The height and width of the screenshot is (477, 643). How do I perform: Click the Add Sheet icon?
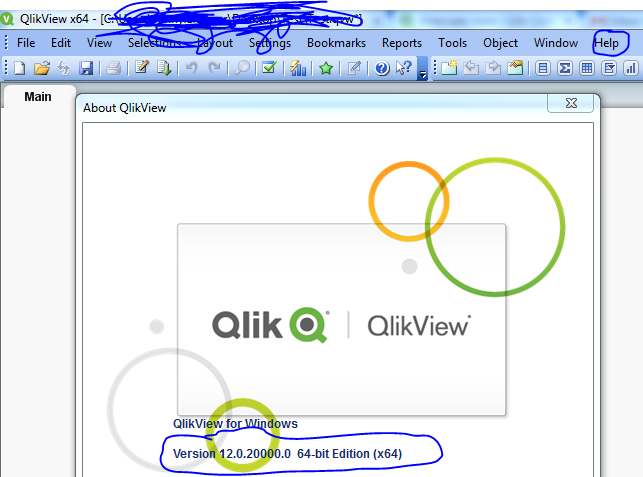tap(449, 68)
